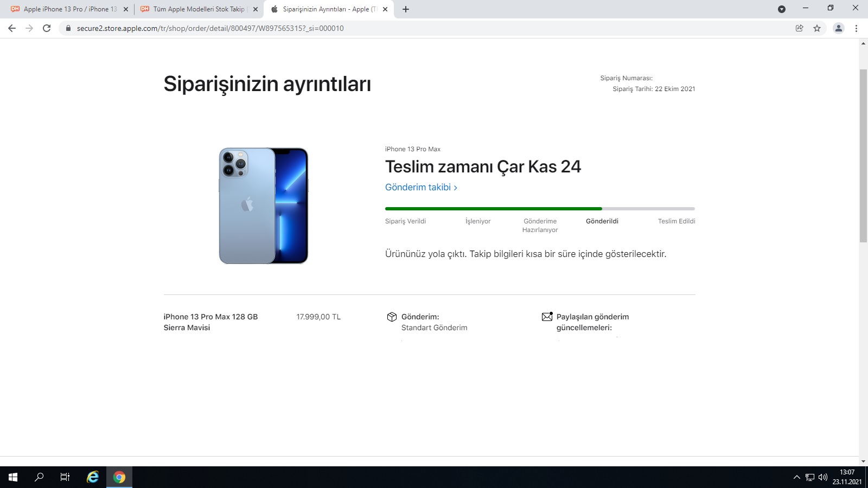This screenshot has width=868, height=488.
Task: Click the Chrome taskbar icon
Action: click(x=119, y=477)
